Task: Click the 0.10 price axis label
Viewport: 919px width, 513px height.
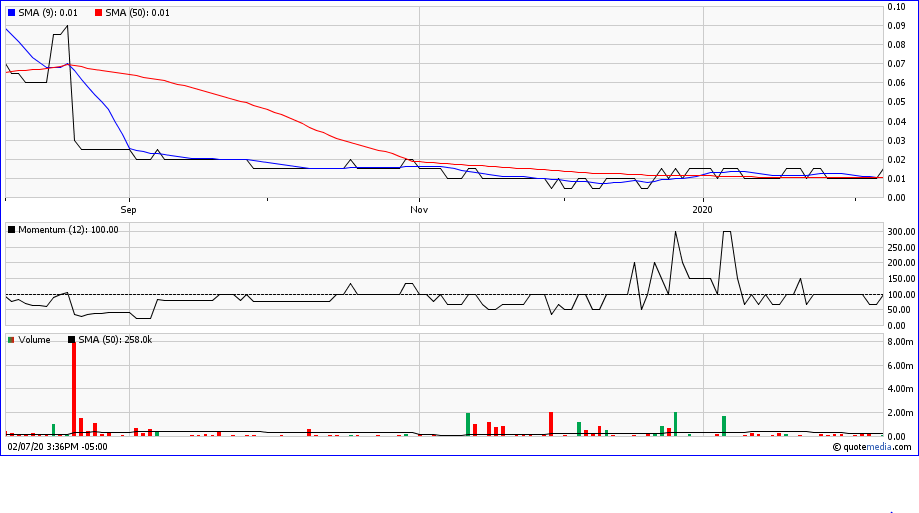Action: click(897, 7)
